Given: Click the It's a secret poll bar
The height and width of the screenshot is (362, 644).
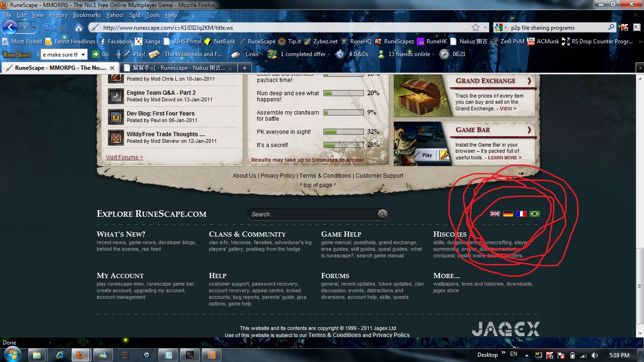Looking at the screenshot, I should click(x=343, y=145).
